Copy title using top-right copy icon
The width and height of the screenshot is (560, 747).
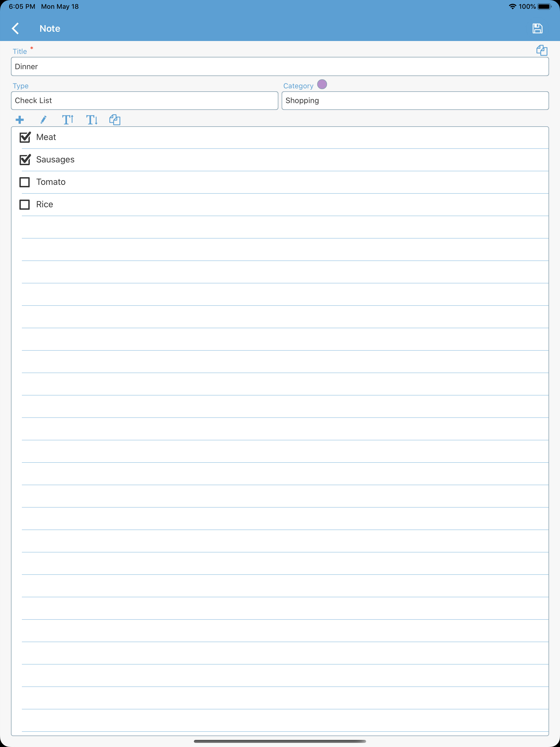coord(541,50)
